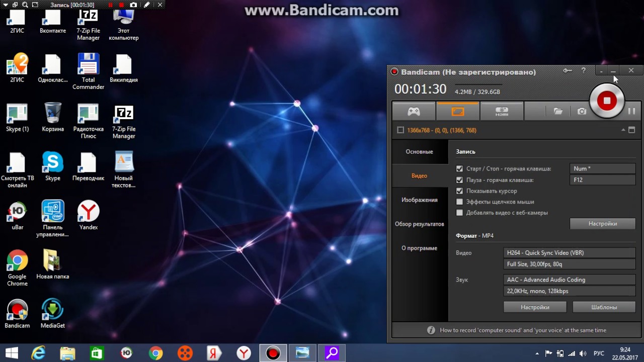The height and width of the screenshot is (362, 644).
Task: Click the rectangle region icon in recording bar
Action: pos(35,5)
